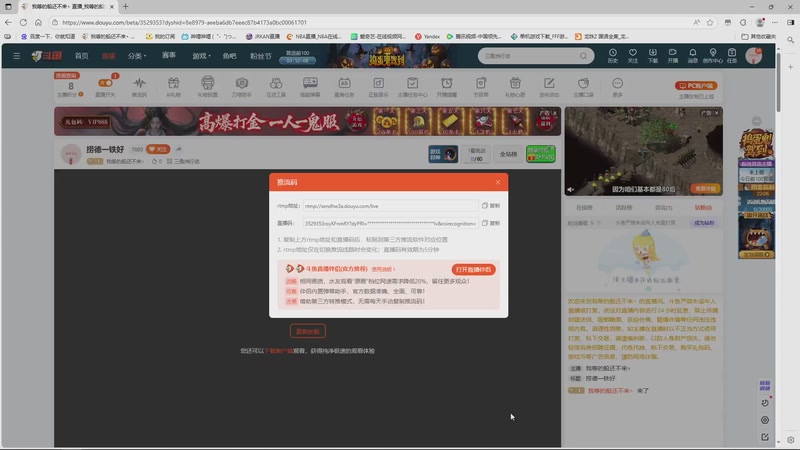Go to 首页 in the top navigation
Screen dimensions: 800x450
[x=82, y=56]
